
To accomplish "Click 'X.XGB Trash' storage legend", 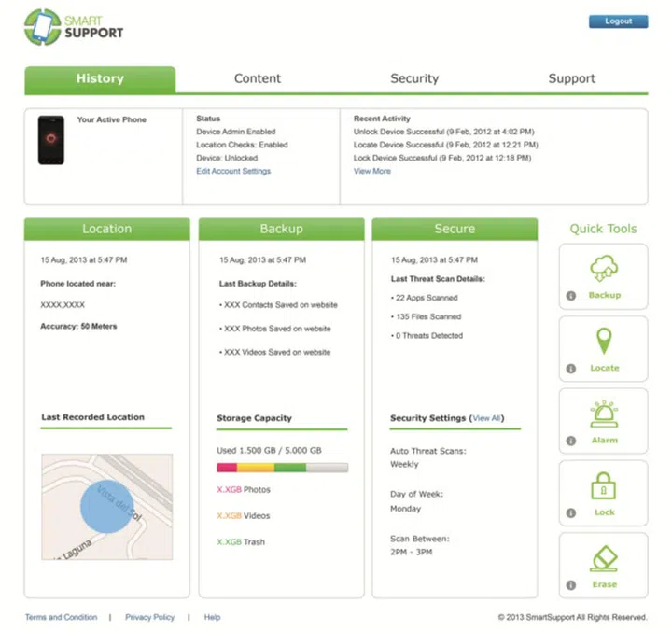I will click(x=241, y=541).
